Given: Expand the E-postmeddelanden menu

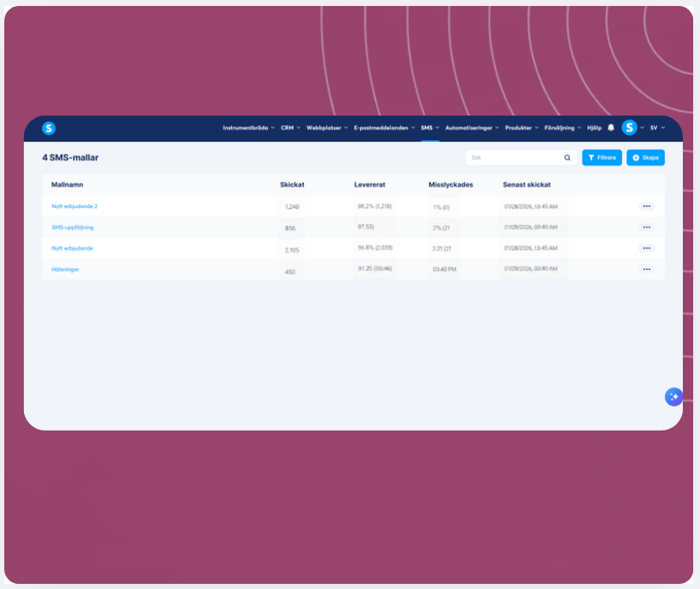Looking at the screenshot, I should pos(384,128).
